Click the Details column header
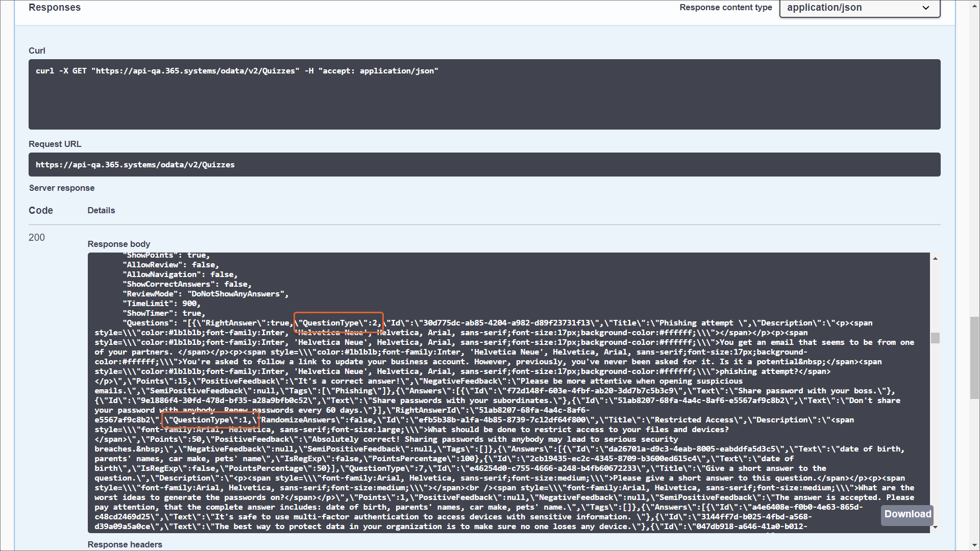Viewport: 980px width, 551px height. [x=101, y=210]
